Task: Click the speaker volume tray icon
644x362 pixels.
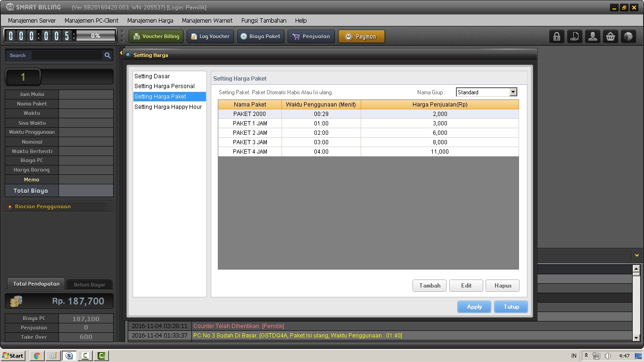Action: (608, 356)
